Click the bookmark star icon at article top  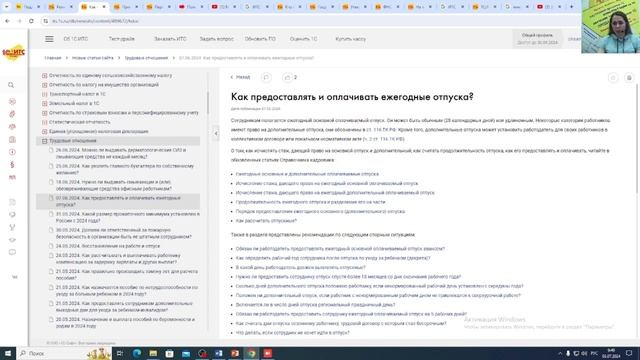coord(613,78)
